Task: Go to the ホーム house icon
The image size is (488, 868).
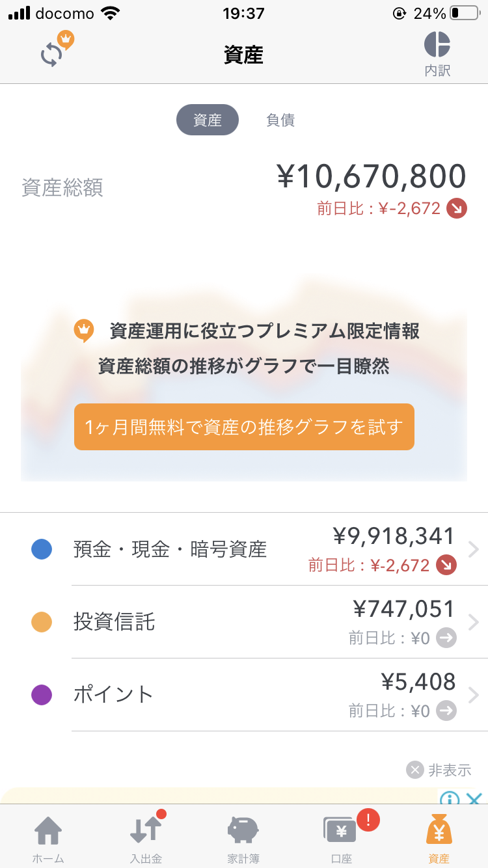Action: pyautogui.click(x=48, y=838)
